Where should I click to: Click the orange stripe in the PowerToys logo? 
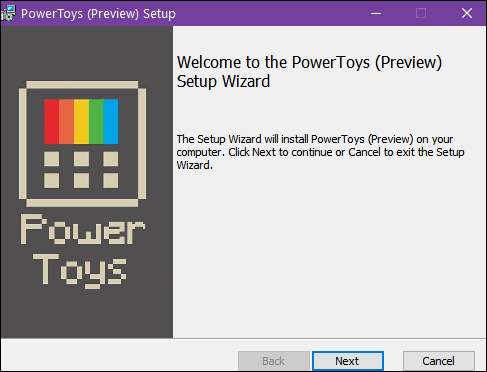[x=66, y=122]
